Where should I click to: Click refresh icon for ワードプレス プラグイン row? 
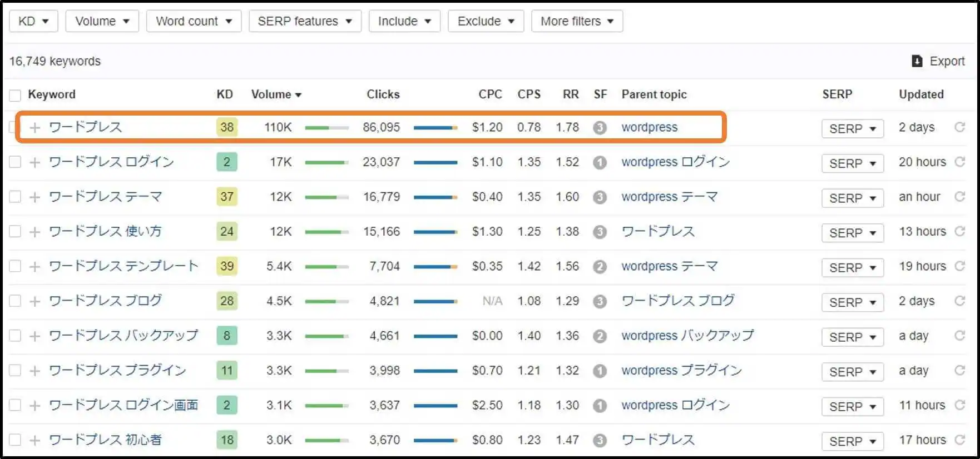(x=959, y=370)
